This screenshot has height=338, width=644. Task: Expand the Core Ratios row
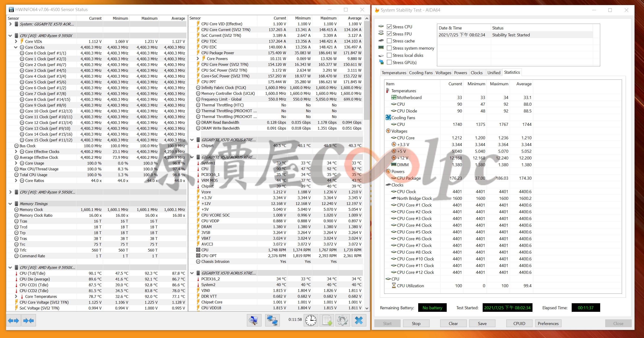pos(16,181)
